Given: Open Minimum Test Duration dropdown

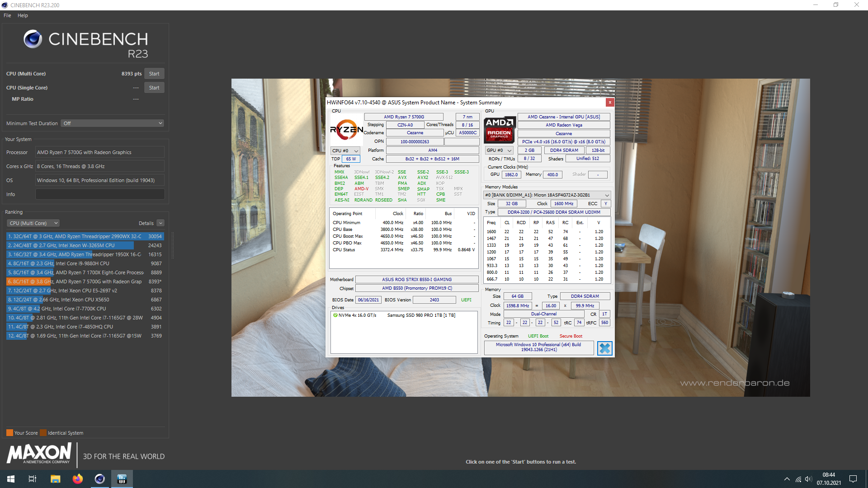Looking at the screenshot, I should coord(112,123).
